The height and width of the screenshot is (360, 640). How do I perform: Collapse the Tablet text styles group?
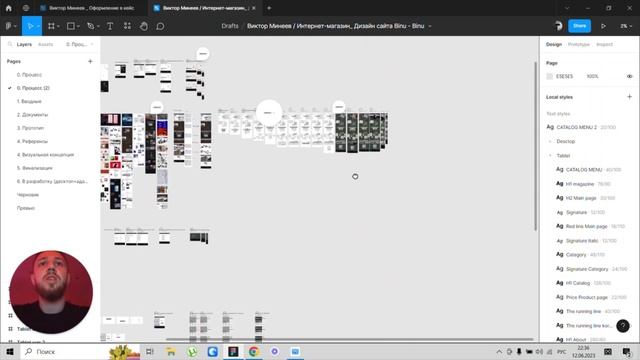click(550, 156)
